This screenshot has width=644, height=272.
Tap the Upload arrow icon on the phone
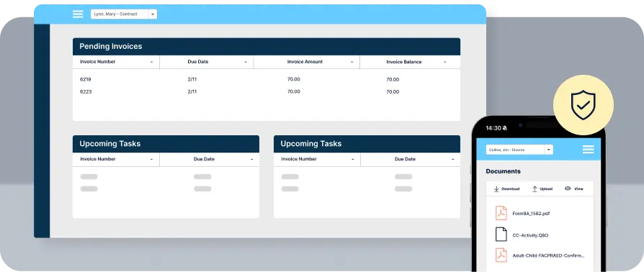click(x=535, y=189)
